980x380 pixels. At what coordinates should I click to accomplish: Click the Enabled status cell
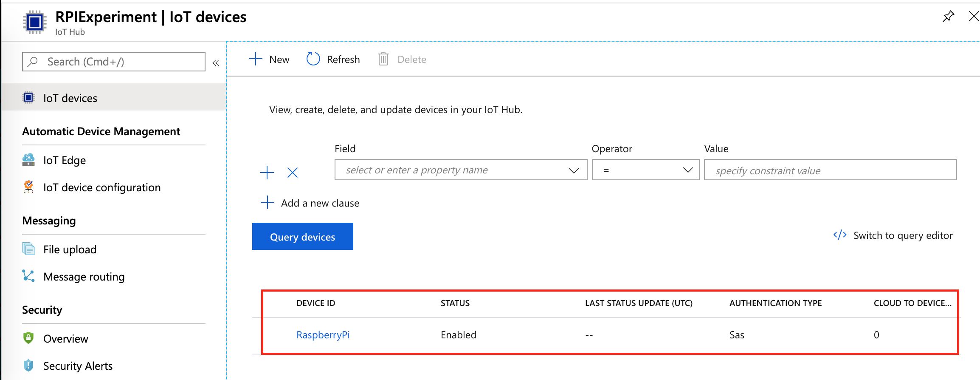459,335
